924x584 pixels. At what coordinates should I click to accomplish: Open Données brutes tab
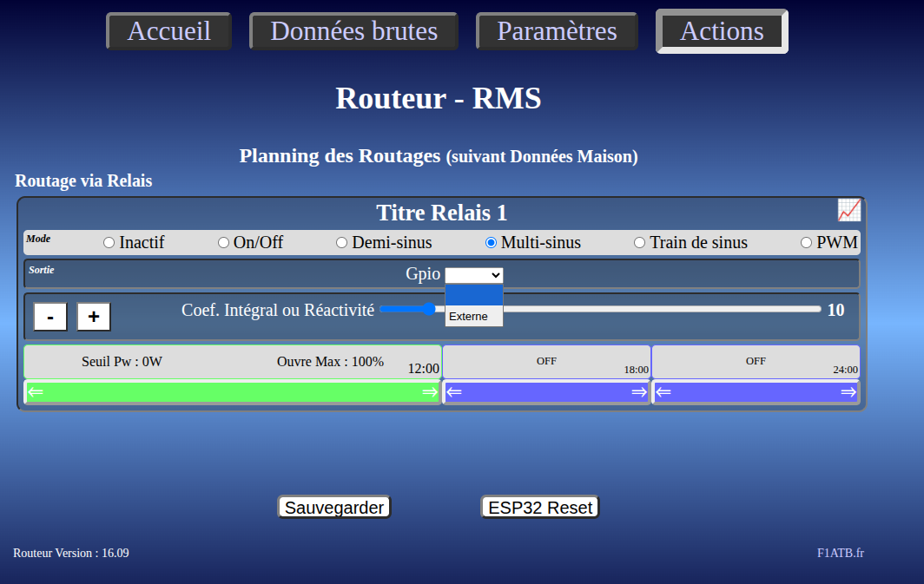pos(353,31)
